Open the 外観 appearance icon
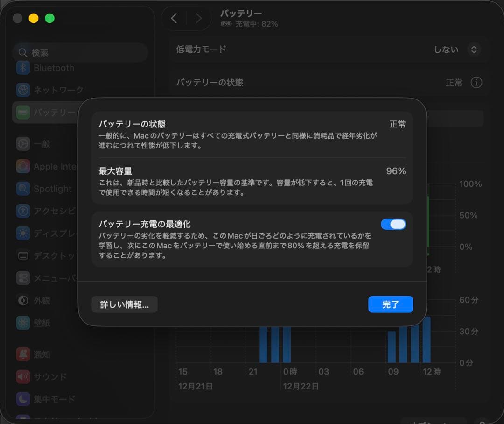504x424 pixels. point(23,300)
